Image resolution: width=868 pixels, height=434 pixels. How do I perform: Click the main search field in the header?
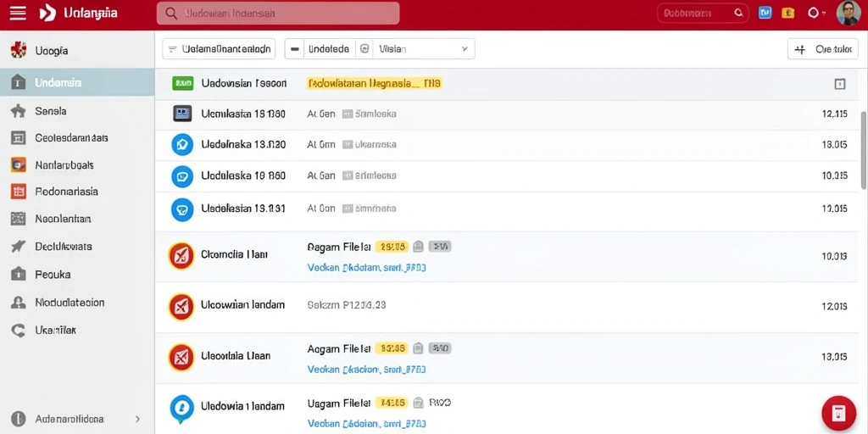[278, 14]
